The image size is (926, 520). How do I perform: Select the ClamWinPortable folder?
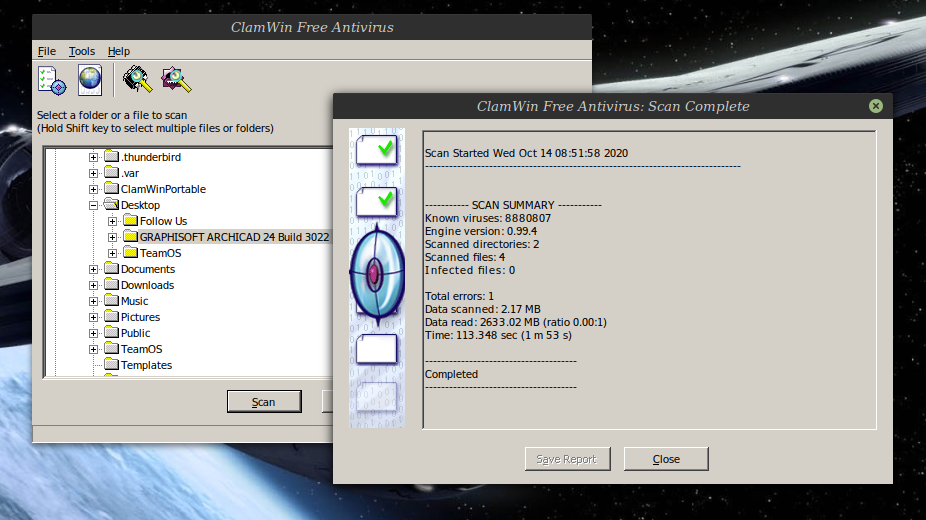tap(163, 189)
